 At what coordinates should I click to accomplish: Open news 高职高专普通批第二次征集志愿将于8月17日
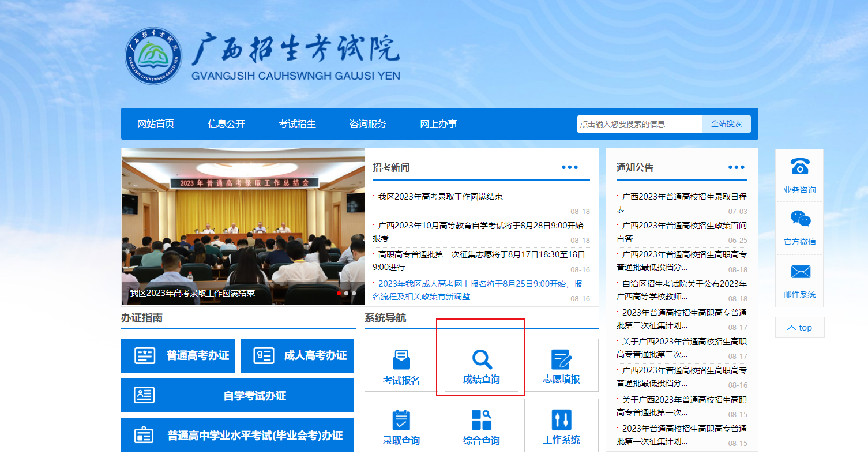coord(479,261)
